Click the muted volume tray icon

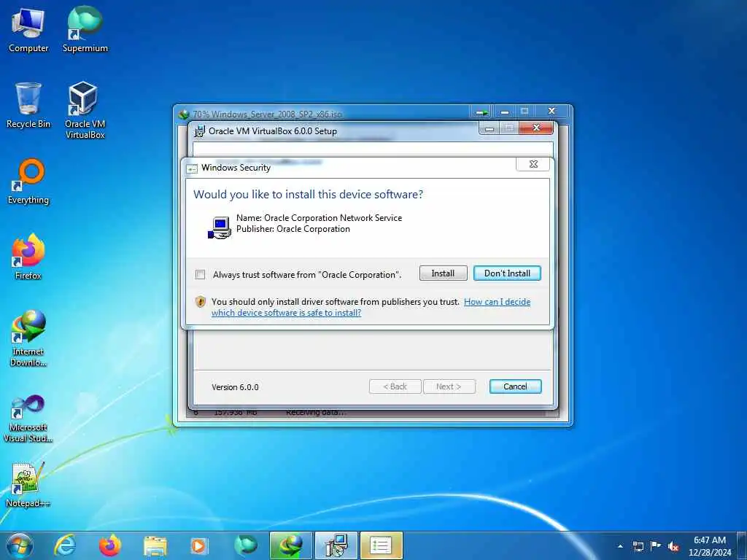click(673, 546)
